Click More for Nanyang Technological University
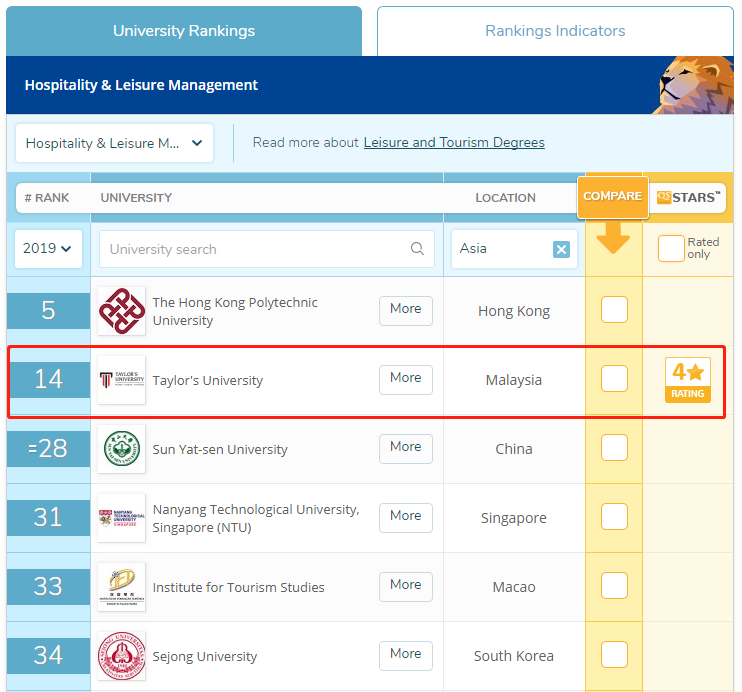 click(x=406, y=517)
